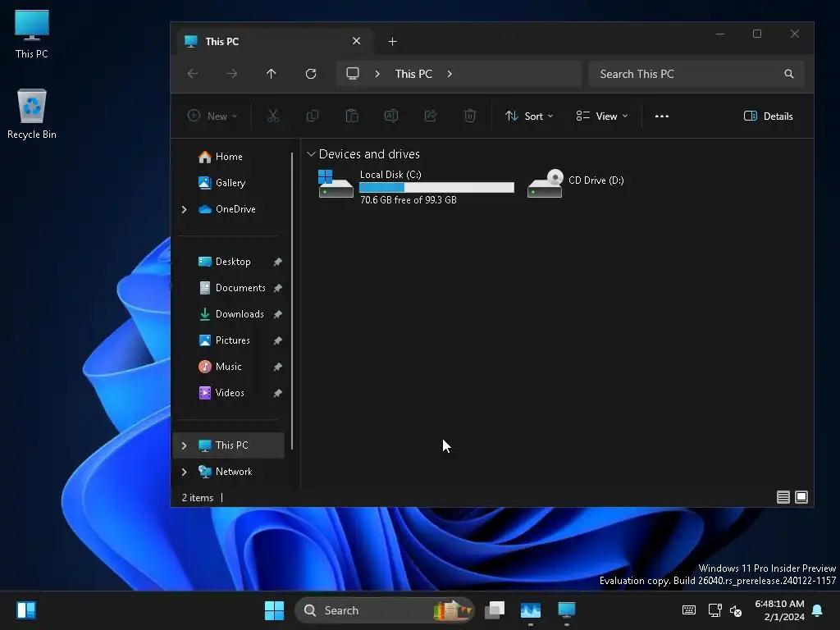The image size is (840, 630).
Task: Click the Recycle Bin desktop icon
Action: (x=32, y=113)
